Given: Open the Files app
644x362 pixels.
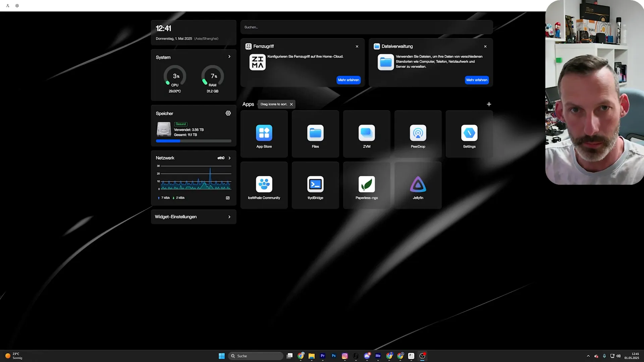Looking at the screenshot, I should 315,134.
